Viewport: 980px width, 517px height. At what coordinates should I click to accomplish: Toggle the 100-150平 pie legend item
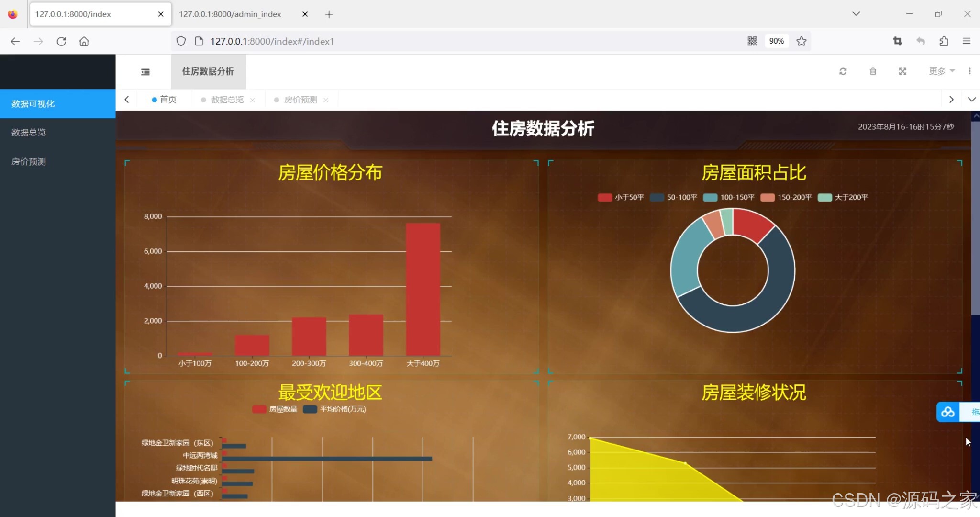(729, 197)
